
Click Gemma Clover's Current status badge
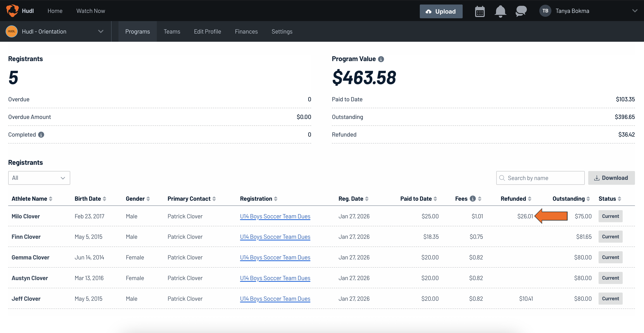click(x=610, y=257)
